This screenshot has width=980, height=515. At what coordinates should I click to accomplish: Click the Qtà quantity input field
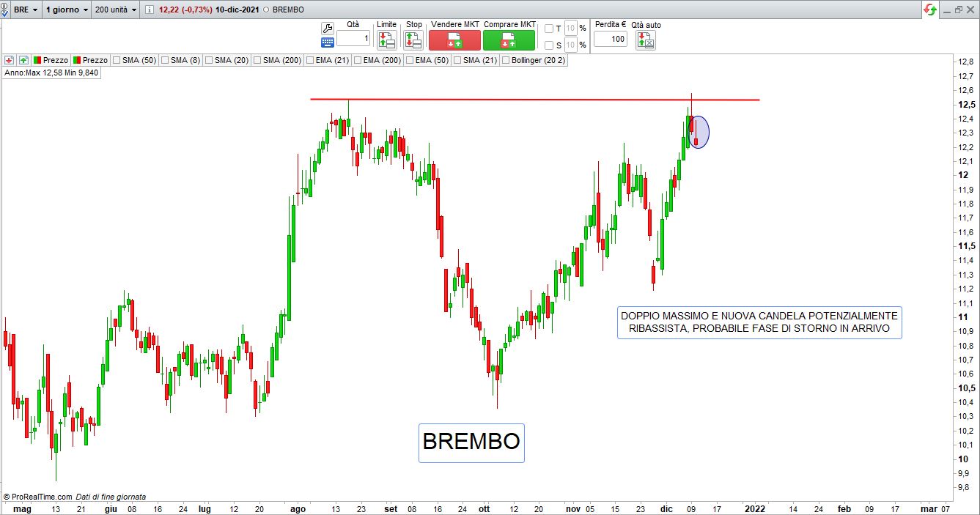353,39
